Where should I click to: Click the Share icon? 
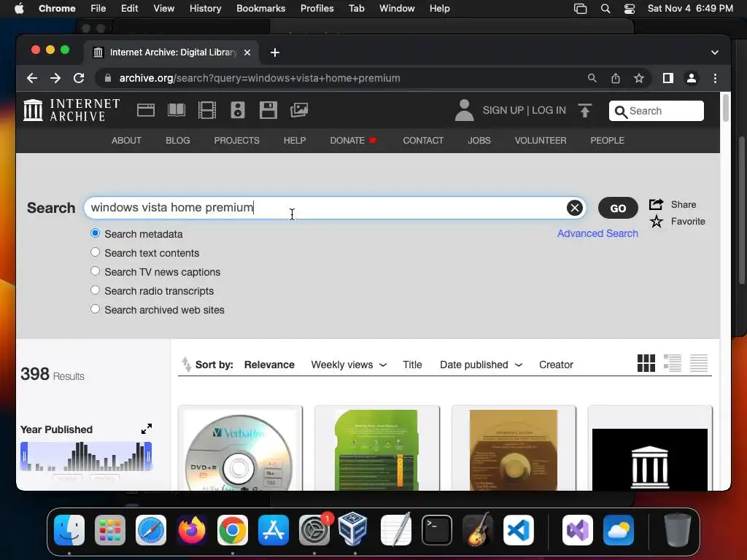point(656,204)
